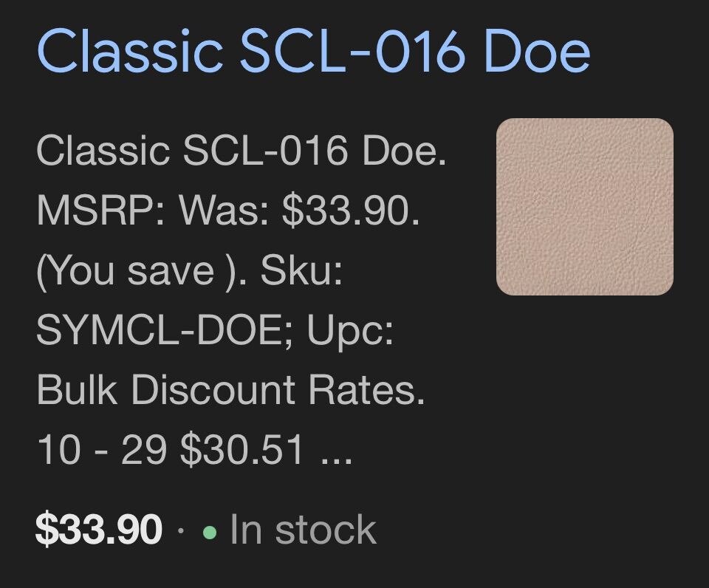Open the Classic SCL-016 Doe title link

[313, 52]
